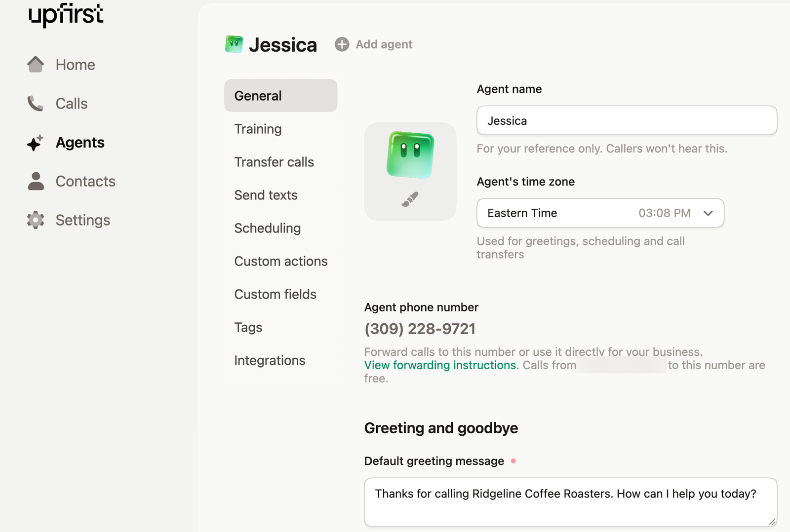Click the Home house icon
This screenshot has height=532, width=790.
click(36, 64)
